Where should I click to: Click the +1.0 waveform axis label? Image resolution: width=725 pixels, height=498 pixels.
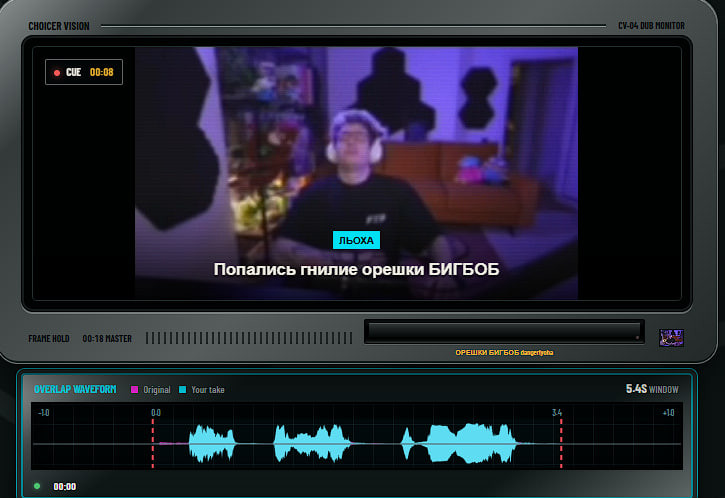(668, 412)
